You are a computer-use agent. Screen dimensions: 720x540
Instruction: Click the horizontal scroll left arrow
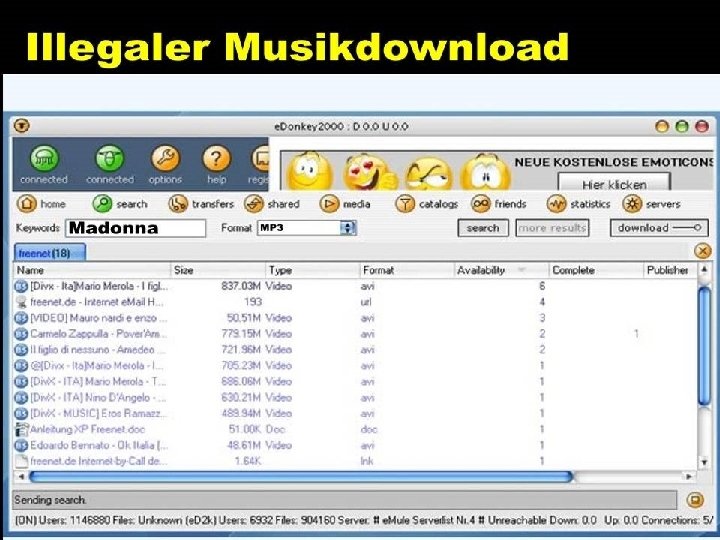click(x=21, y=477)
